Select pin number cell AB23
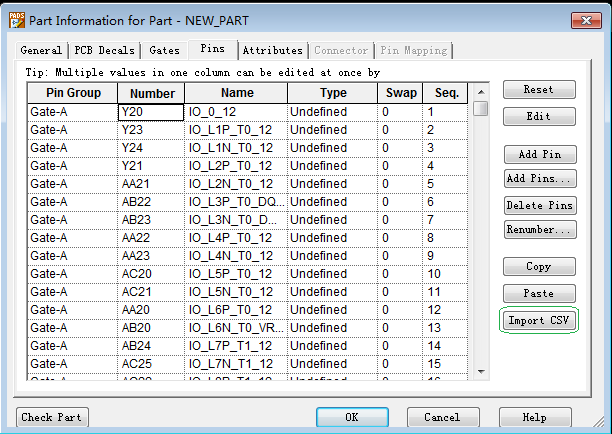The width and height of the screenshot is (612, 434). click(151, 220)
